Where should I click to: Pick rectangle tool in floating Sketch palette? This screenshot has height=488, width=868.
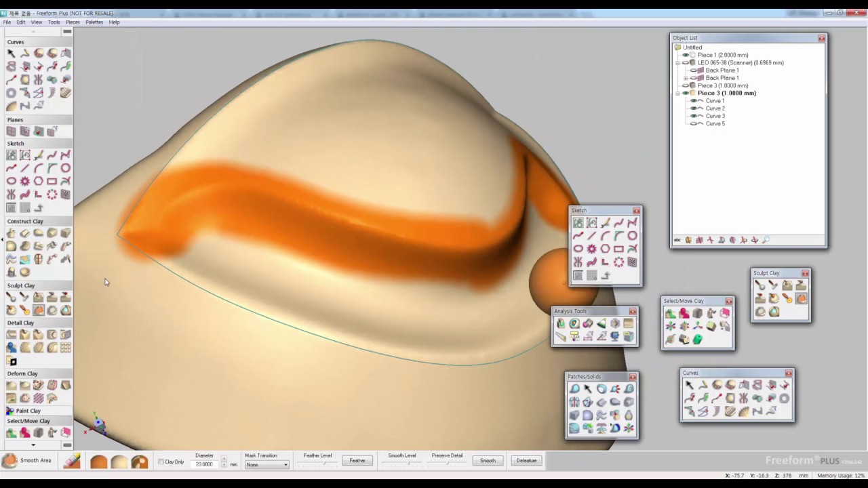618,249
